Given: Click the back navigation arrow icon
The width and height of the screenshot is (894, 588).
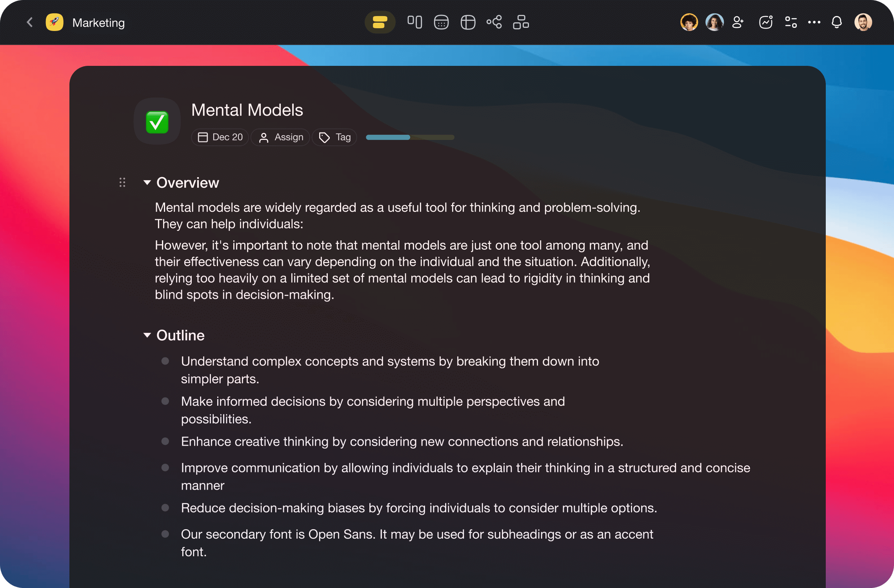Looking at the screenshot, I should (29, 22).
